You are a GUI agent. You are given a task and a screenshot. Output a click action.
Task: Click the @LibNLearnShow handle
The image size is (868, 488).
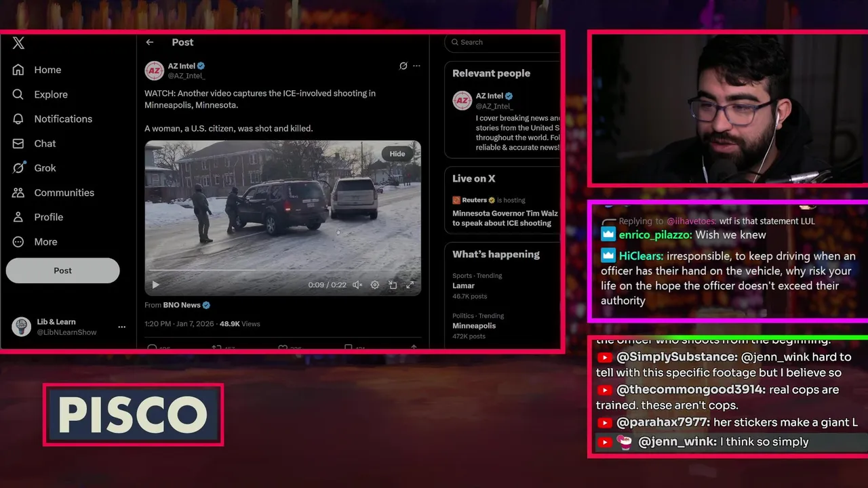click(x=66, y=332)
